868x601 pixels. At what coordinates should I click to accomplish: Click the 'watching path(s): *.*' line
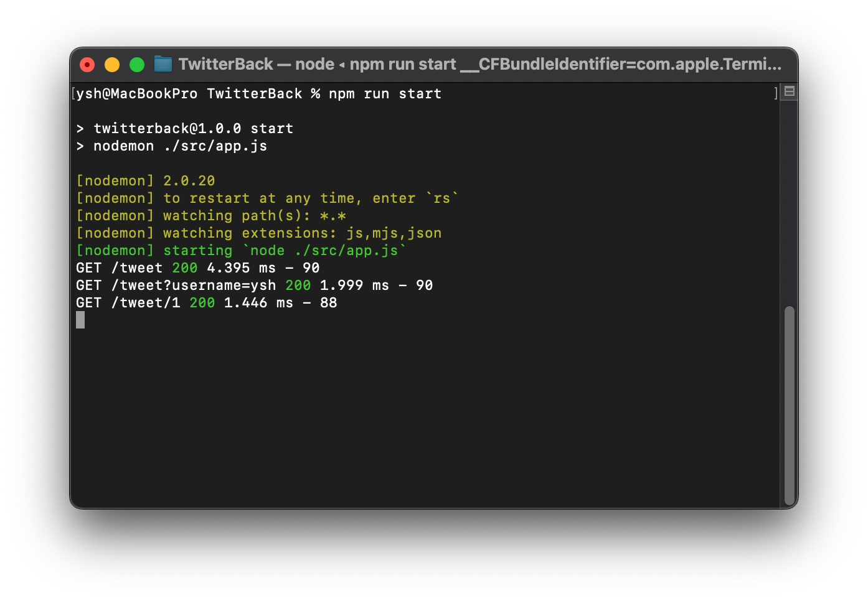coord(211,216)
